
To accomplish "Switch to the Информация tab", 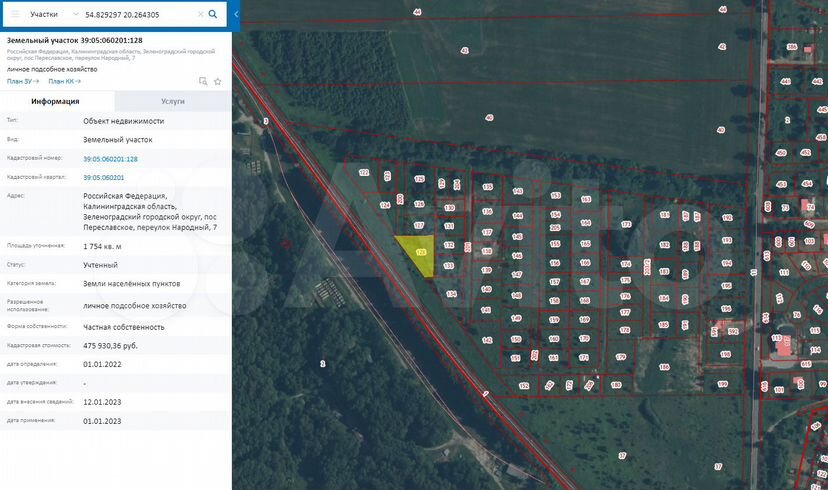I will tap(56, 102).
